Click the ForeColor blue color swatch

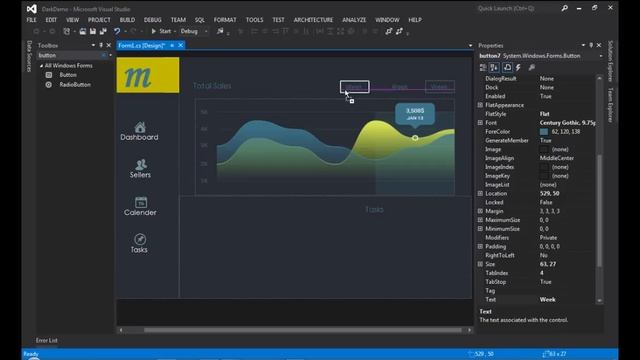pyautogui.click(x=544, y=132)
